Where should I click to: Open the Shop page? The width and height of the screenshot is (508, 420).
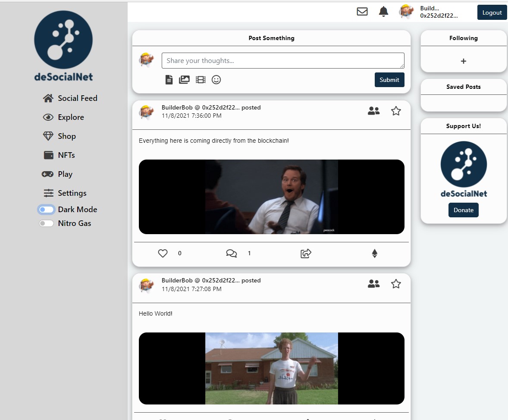(60, 136)
